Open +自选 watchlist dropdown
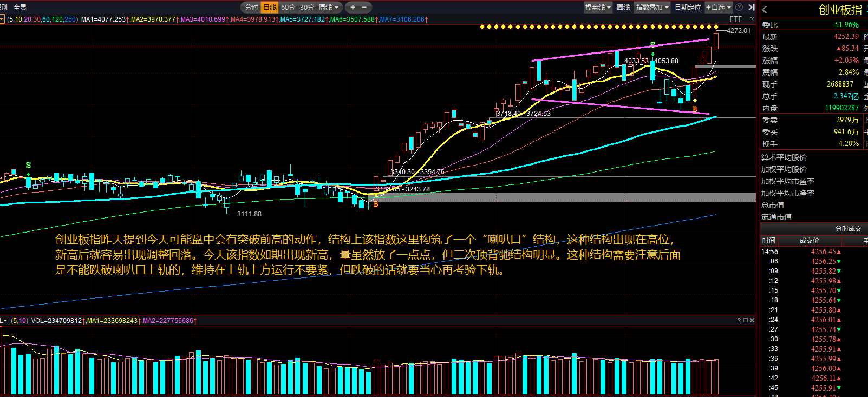The image size is (868, 397). 718,7
